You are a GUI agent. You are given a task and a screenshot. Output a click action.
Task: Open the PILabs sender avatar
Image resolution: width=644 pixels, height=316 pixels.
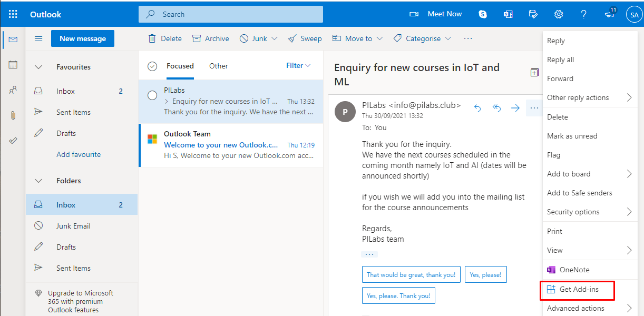pos(345,111)
